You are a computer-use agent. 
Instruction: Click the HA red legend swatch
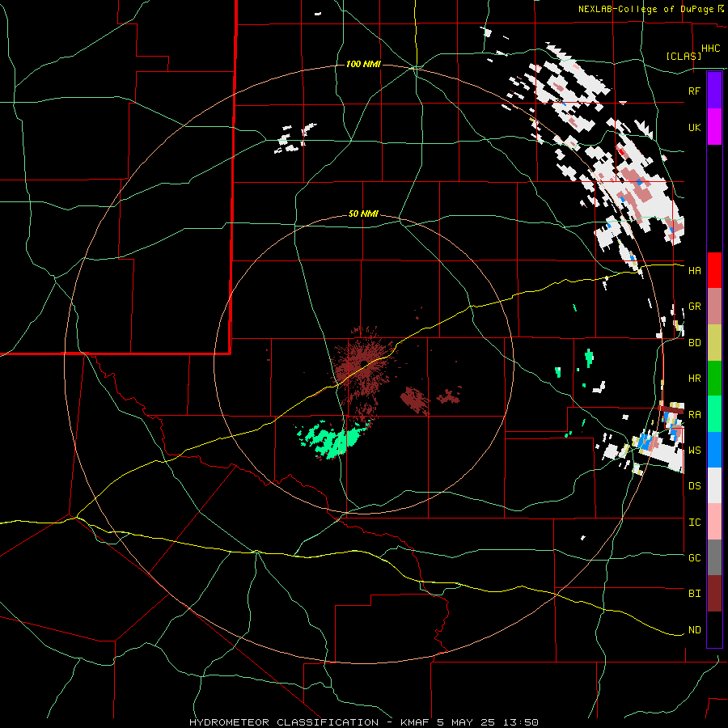(x=714, y=270)
